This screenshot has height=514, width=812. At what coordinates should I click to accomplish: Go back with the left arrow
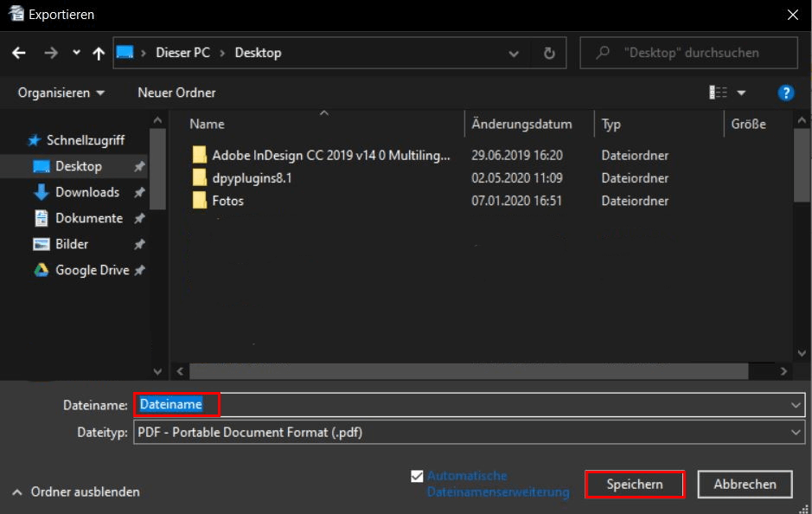pos(19,53)
